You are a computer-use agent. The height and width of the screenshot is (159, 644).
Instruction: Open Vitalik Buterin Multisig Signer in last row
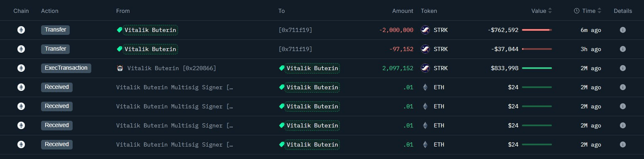pyautogui.click(x=175, y=144)
